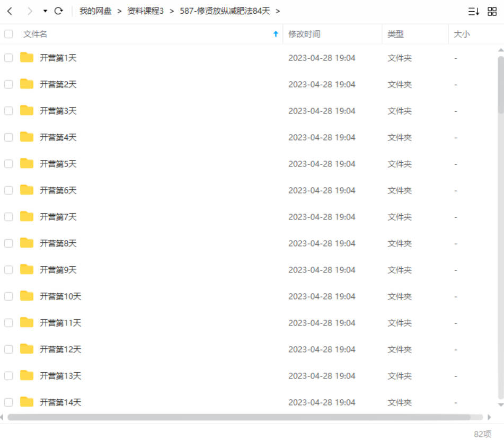Check the box for 开营第3天
The width and height of the screenshot is (504, 440).
[8, 111]
